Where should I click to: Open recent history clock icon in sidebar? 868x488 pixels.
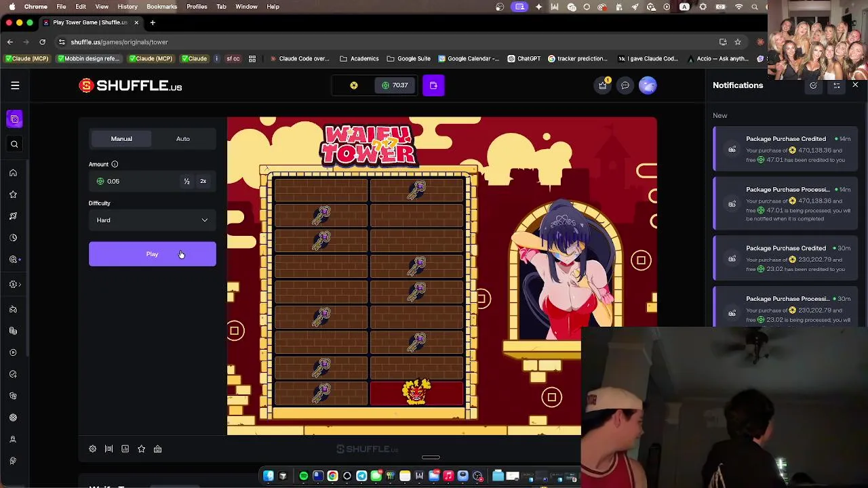(x=13, y=238)
